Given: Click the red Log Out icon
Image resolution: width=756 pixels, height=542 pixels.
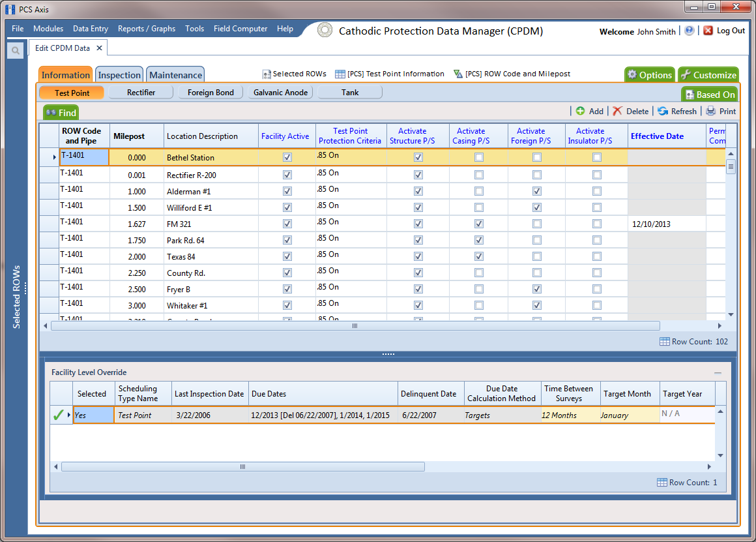Looking at the screenshot, I should pyautogui.click(x=708, y=31).
